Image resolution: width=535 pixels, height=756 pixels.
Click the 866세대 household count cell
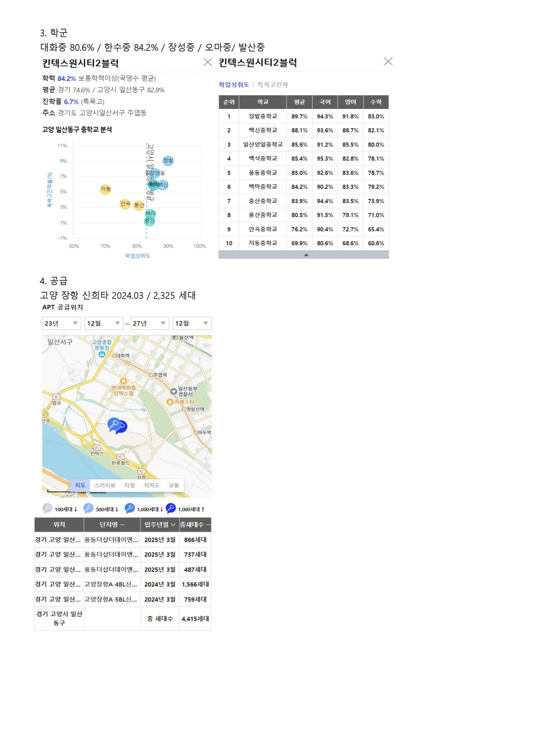coord(195,540)
